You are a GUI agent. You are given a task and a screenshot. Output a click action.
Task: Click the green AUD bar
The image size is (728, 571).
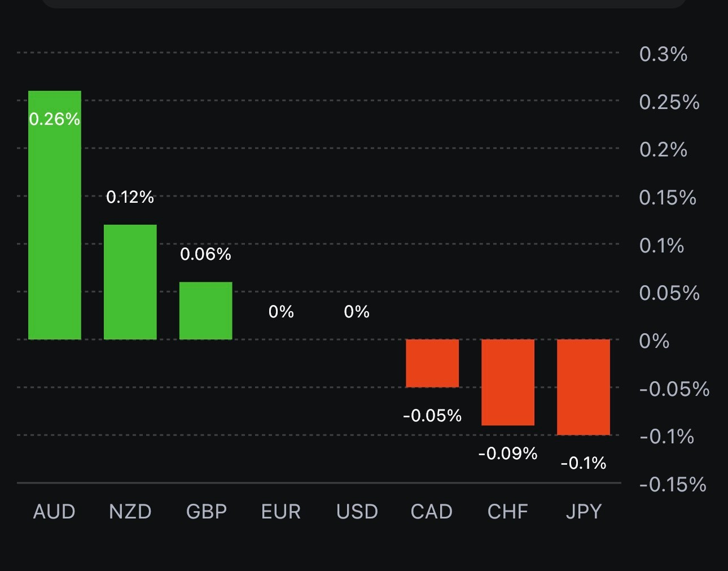point(55,226)
